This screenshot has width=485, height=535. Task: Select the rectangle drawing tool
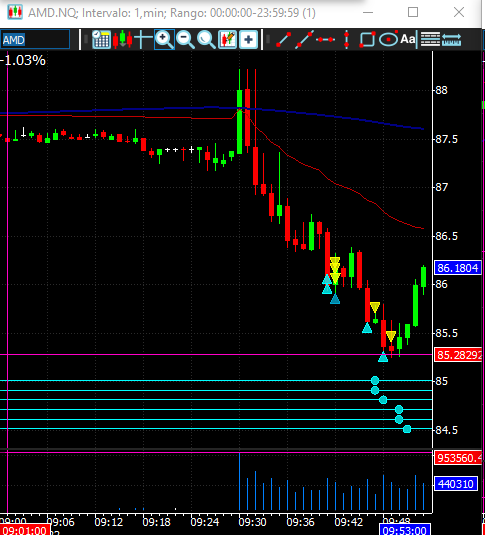pyautogui.click(x=367, y=40)
